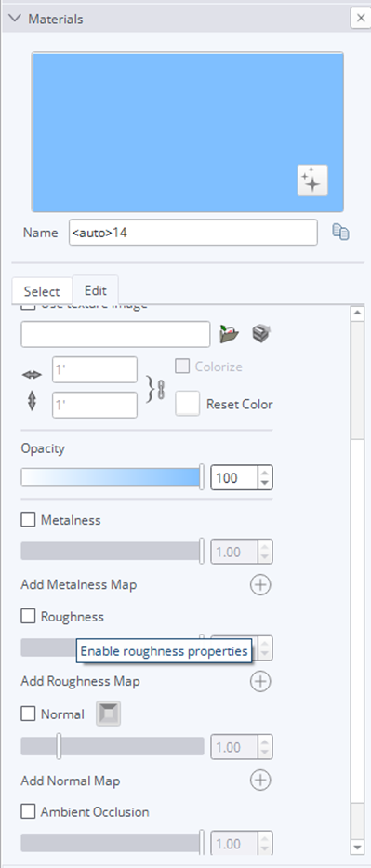371x868 pixels.
Task: Enable the Metalness checkbox
Action: pyautogui.click(x=28, y=520)
